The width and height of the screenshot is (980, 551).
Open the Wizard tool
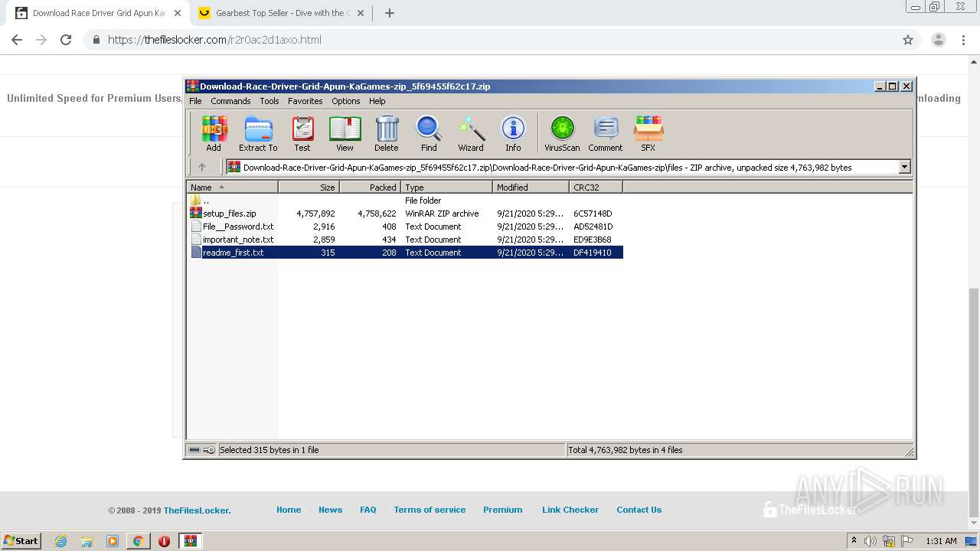point(471,134)
